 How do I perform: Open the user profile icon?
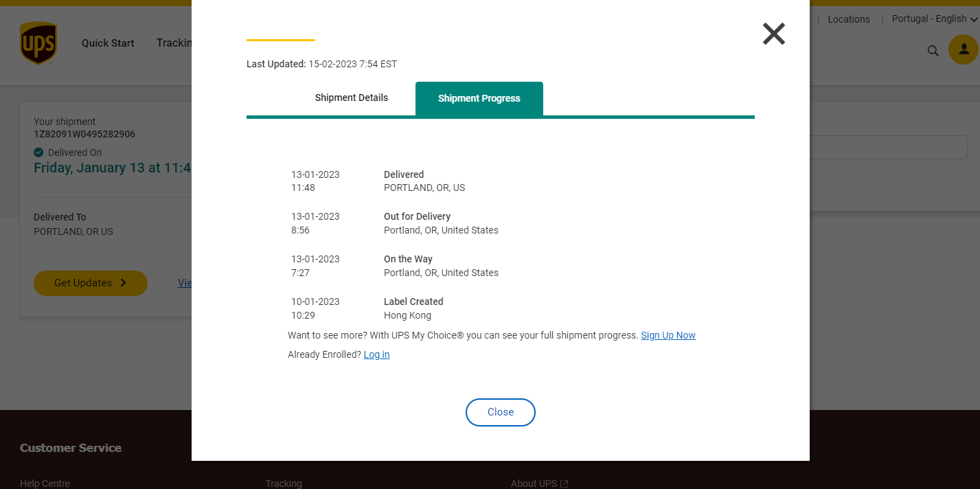pyautogui.click(x=964, y=49)
